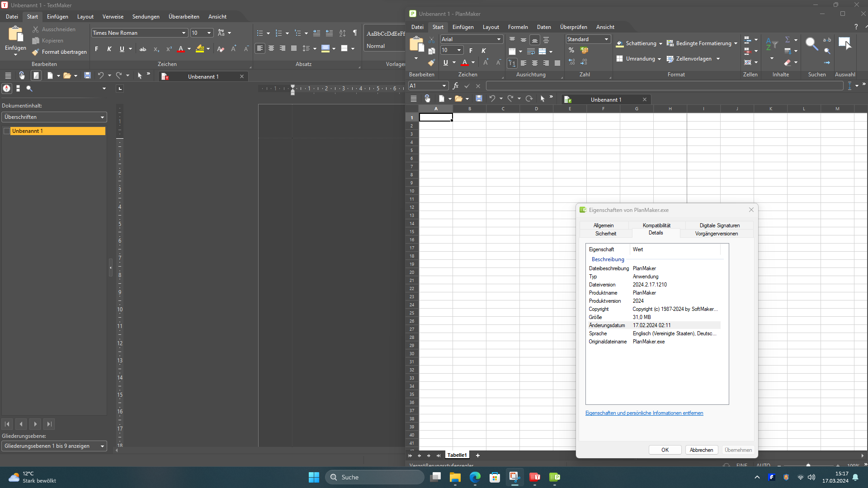Click the A-Z sort and filter icon in PlanMaker

click(x=772, y=44)
